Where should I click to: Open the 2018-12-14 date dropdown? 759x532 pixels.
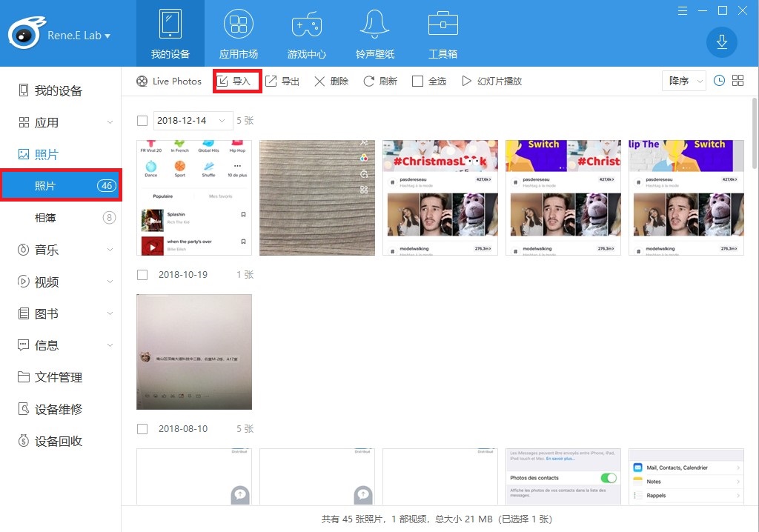(x=192, y=121)
